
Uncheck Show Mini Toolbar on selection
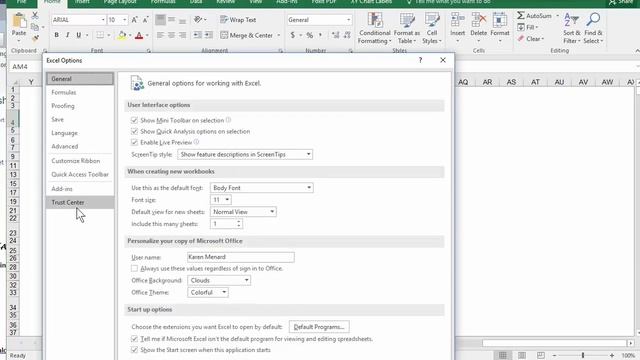point(134,120)
